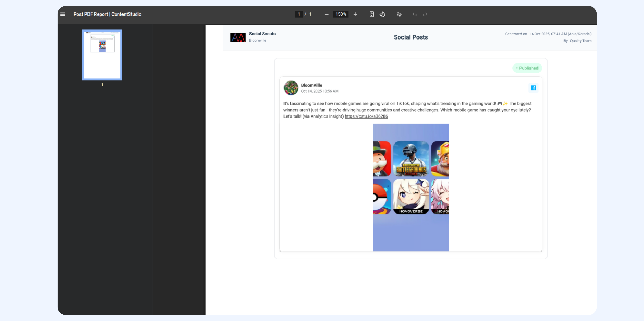Viewport: 644px width, 321px height.
Task: Click the 'Post PDF Report | ContentStudio' title
Action: pyautogui.click(x=107, y=14)
